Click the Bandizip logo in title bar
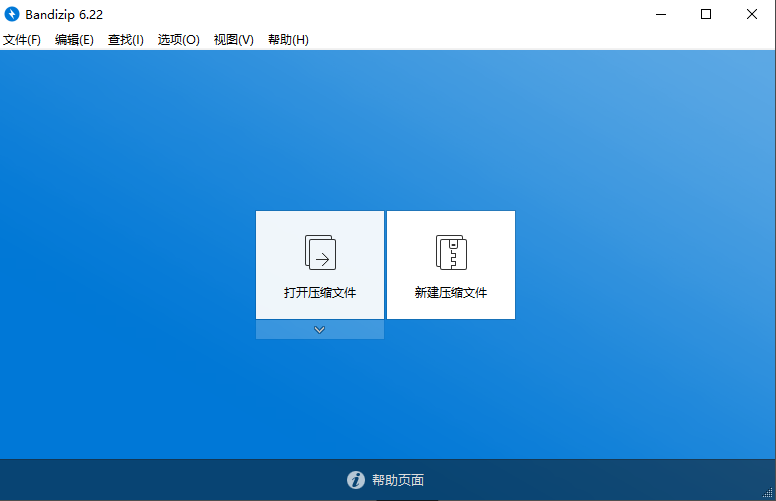Screen dimensions: 776x501 pyautogui.click(x=12, y=14)
